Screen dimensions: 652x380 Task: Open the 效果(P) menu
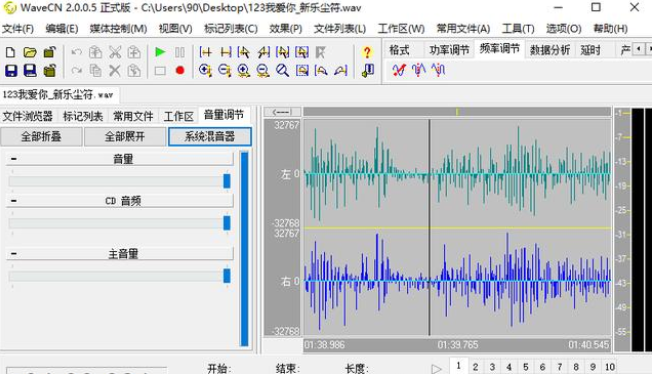pos(285,29)
